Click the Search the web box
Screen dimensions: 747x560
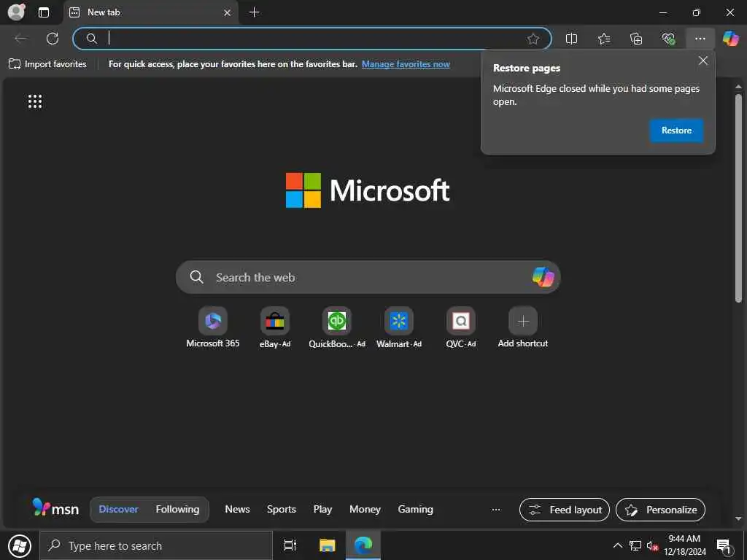[x=368, y=277]
